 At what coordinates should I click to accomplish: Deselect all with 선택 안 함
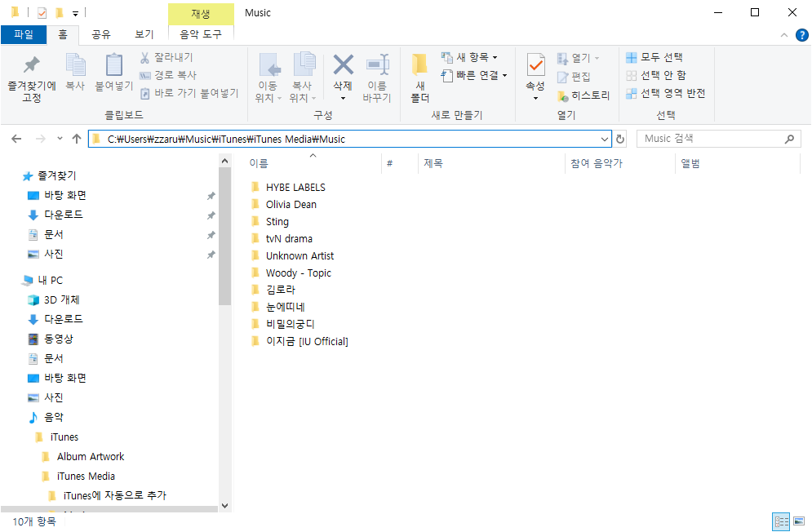pos(655,75)
